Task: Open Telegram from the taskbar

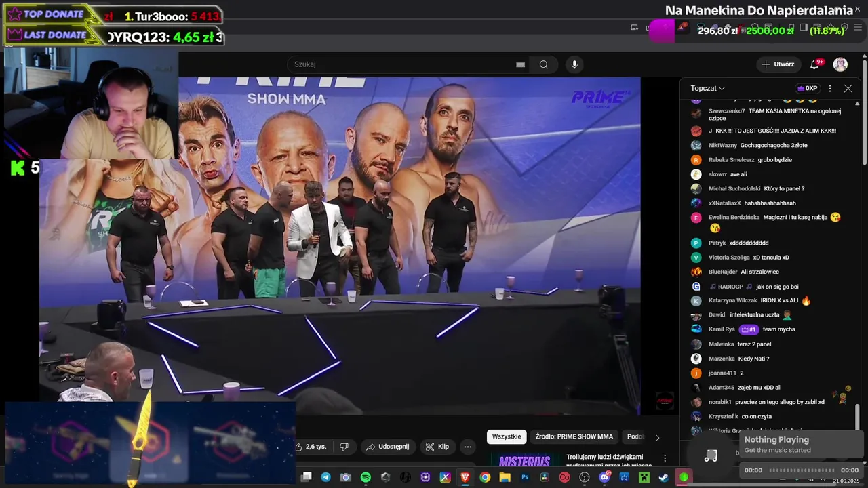Action: pos(326,477)
